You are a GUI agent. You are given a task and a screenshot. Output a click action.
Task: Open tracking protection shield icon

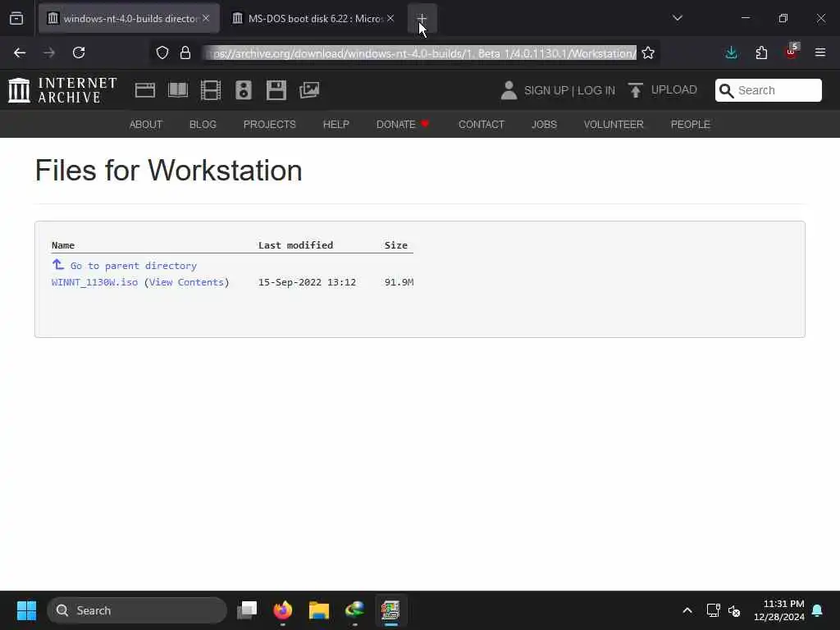tap(162, 52)
